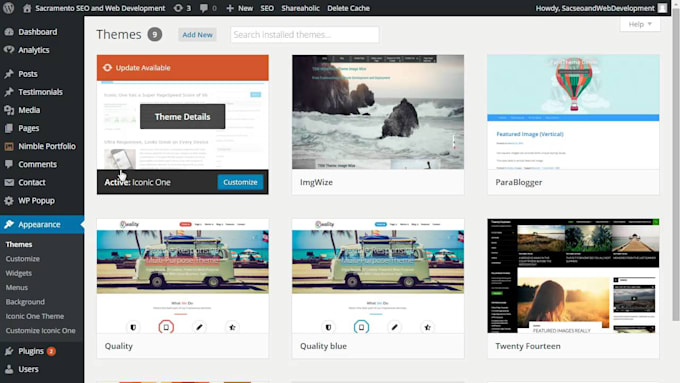Click the Themes page heading
680x383 pixels.
(x=119, y=34)
